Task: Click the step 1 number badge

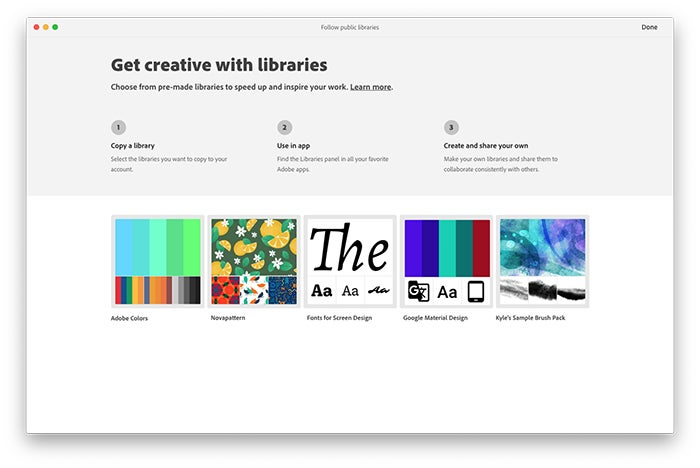Action: click(x=118, y=127)
